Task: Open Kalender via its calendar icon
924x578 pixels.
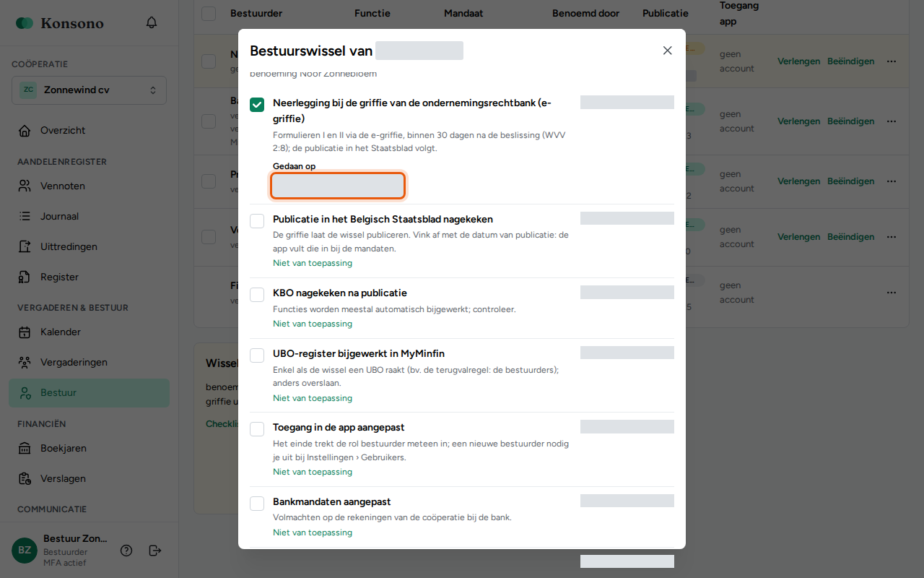Action: [x=25, y=332]
